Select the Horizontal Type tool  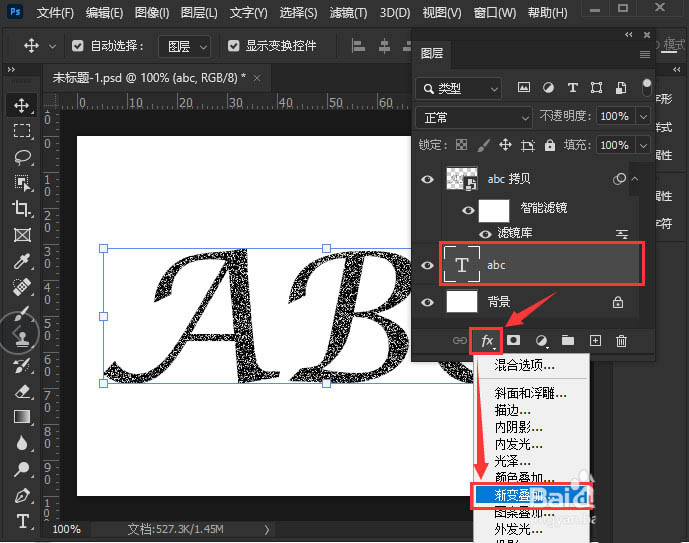(x=22, y=521)
